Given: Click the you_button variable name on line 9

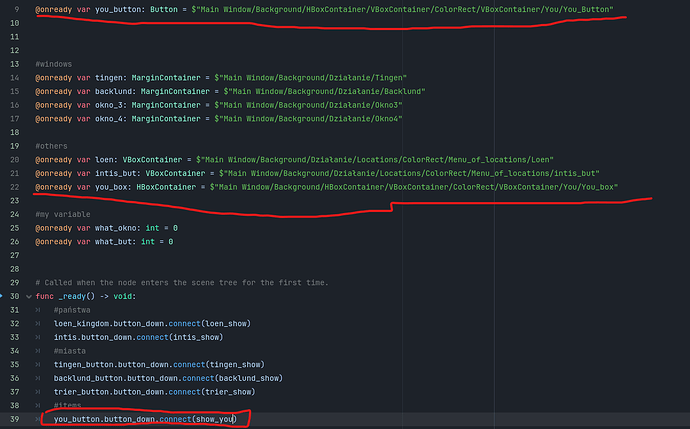Looking at the screenshot, I should 120,9.
